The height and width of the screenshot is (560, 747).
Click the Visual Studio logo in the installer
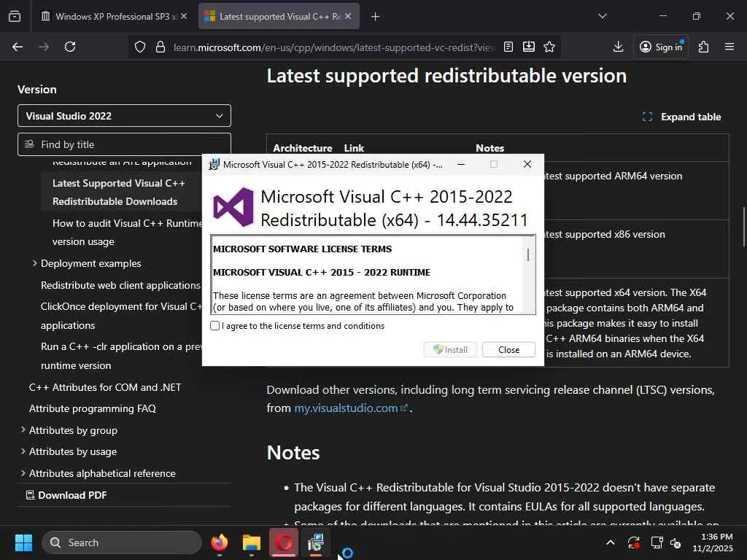coord(233,208)
